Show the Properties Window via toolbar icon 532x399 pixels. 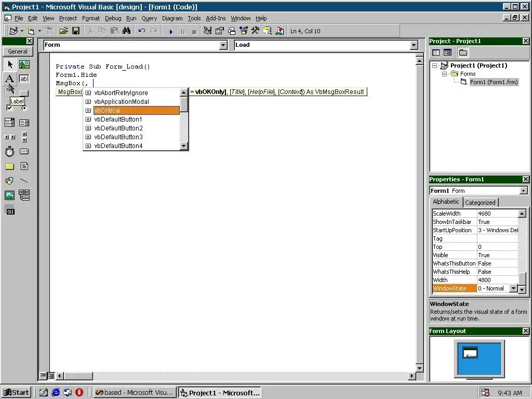[220, 31]
